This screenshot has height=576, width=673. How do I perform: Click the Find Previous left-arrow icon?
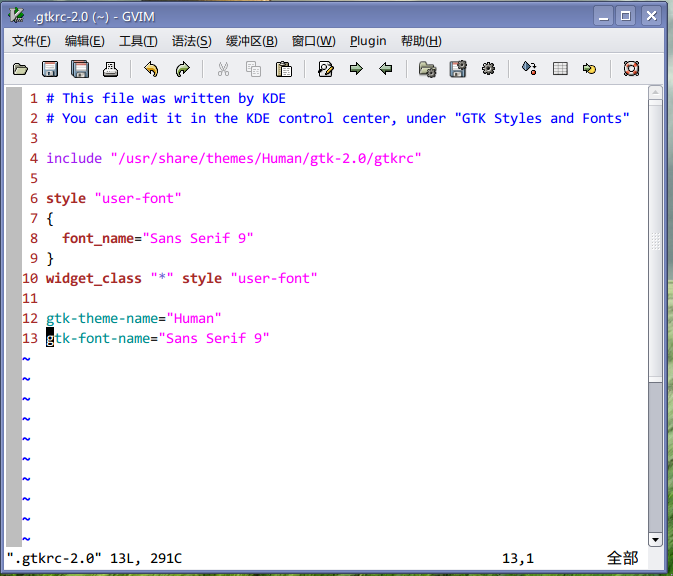tap(386, 69)
